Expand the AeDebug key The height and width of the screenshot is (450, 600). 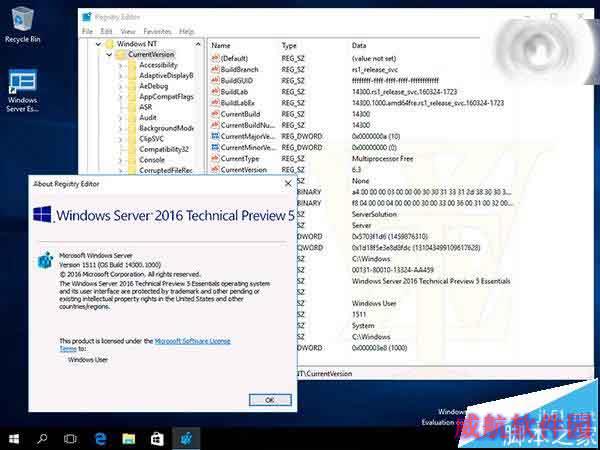[120, 86]
